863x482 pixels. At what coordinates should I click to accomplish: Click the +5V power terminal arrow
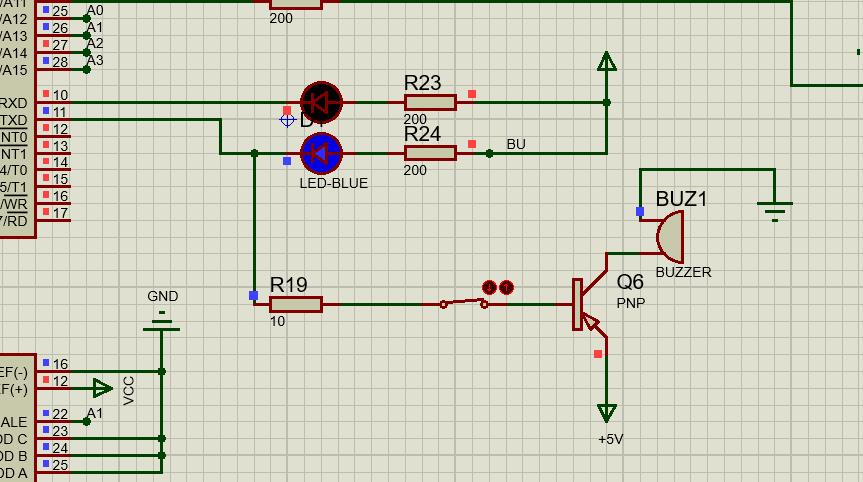click(607, 413)
